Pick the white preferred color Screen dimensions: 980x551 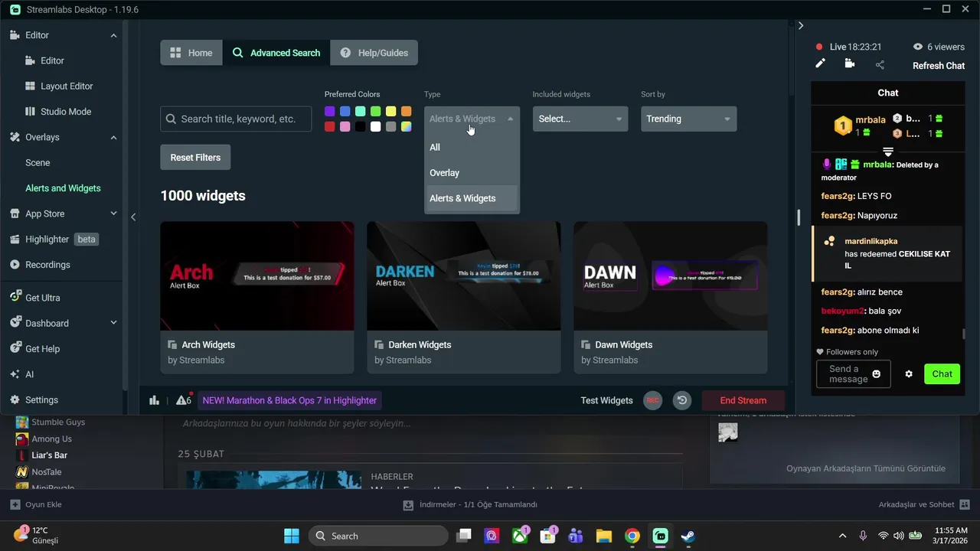[375, 127]
